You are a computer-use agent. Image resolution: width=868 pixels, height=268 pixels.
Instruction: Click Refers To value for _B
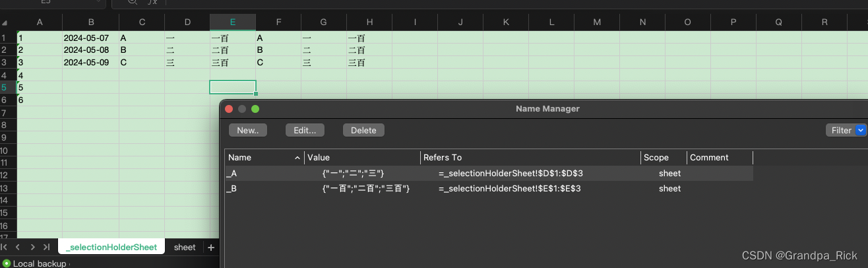[x=510, y=188]
